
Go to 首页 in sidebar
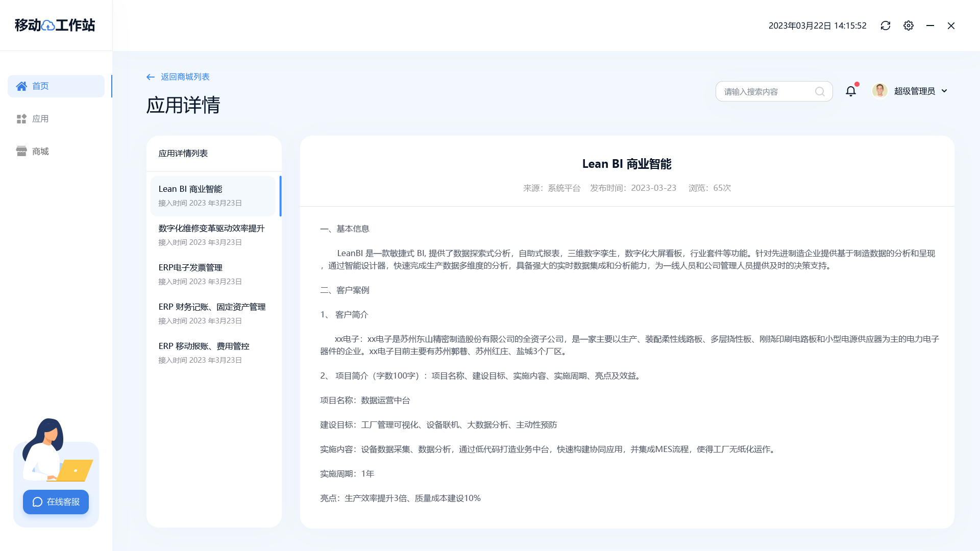(x=56, y=86)
